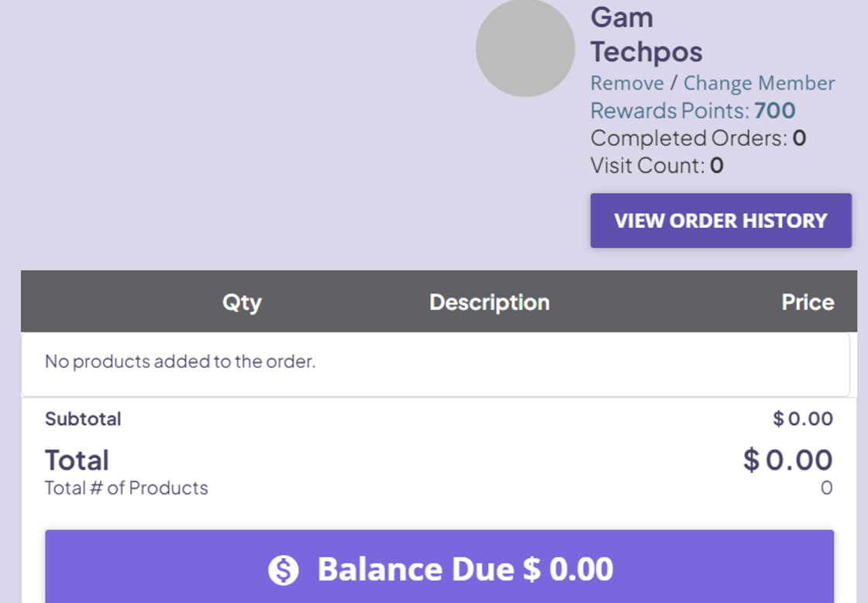The width and height of the screenshot is (868, 603).
Task: Select the Description column header
Action: 489,302
